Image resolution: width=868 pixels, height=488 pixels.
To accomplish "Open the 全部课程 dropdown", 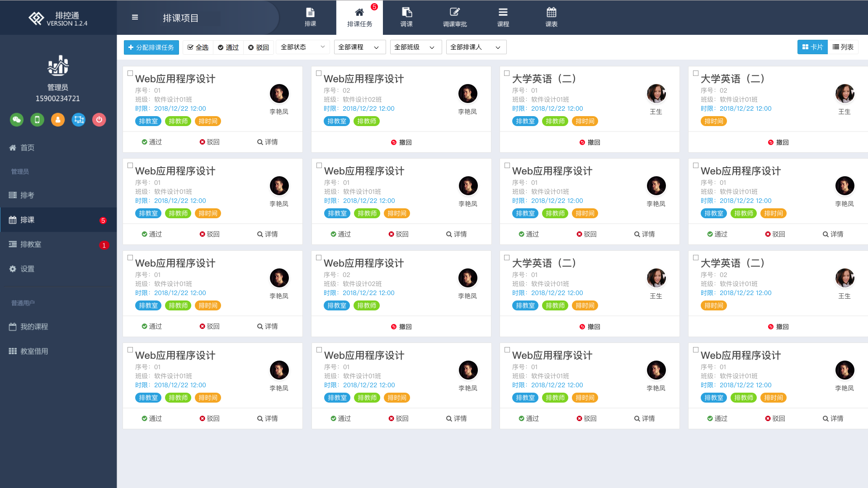I will pos(360,47).
